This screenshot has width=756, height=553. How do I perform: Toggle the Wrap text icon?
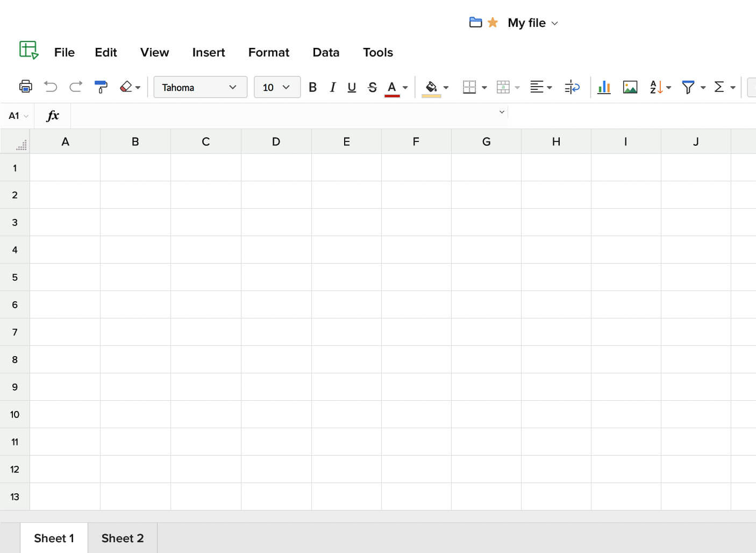572,87
